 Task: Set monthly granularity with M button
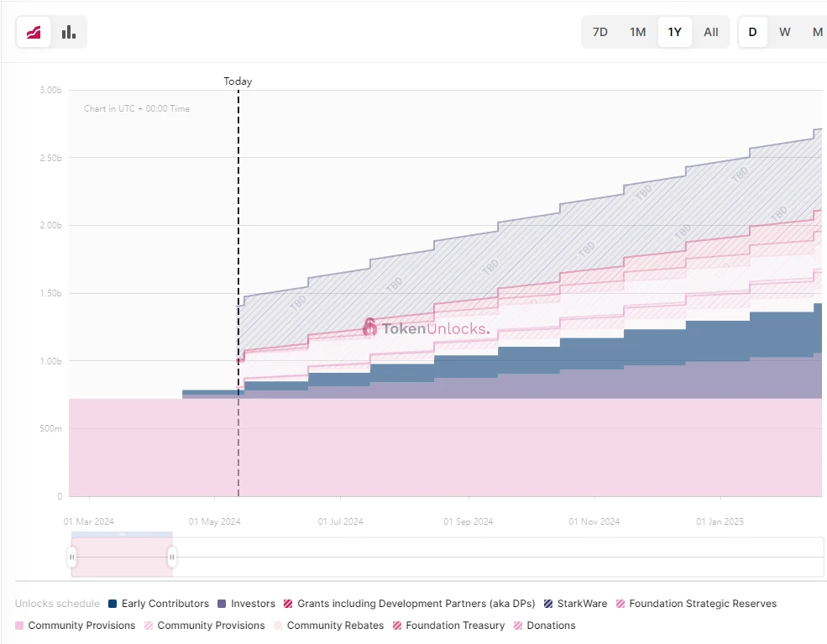(x=817, y=32)
